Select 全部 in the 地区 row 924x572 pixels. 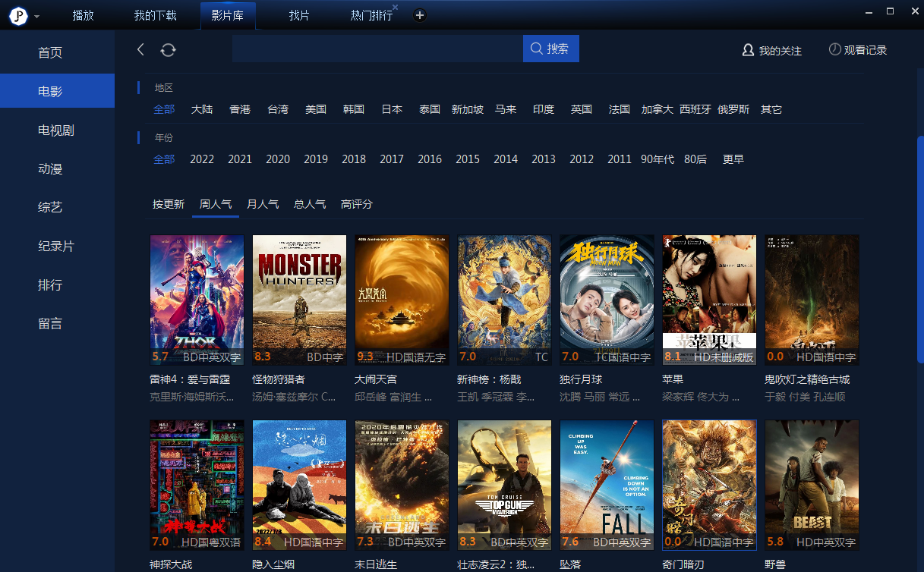[x=164, y=109]
